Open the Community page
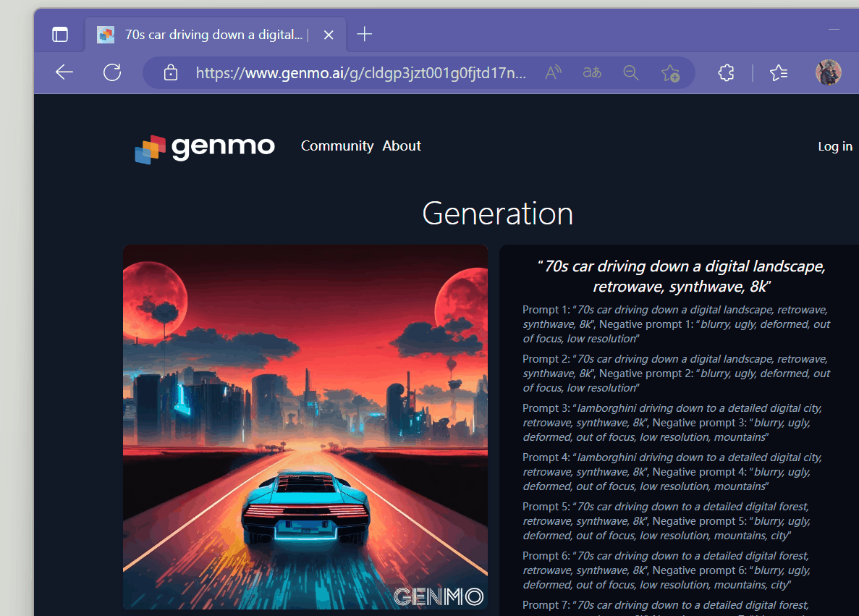This screenshot has height=616, width=859. [x=337, y=145]
